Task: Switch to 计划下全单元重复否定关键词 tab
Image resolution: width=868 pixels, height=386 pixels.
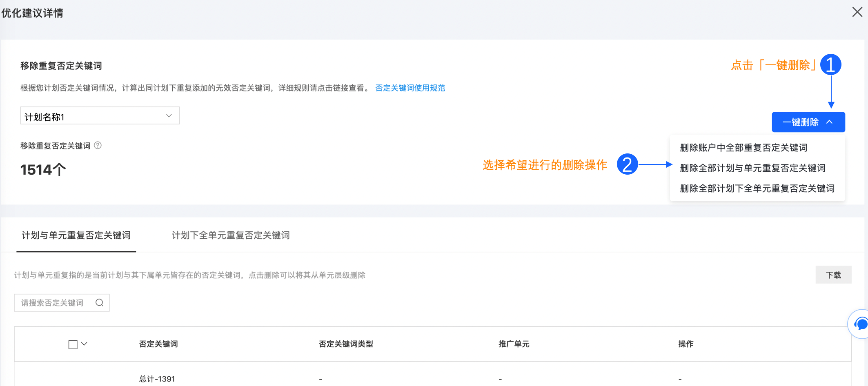Action: point(231,235)
